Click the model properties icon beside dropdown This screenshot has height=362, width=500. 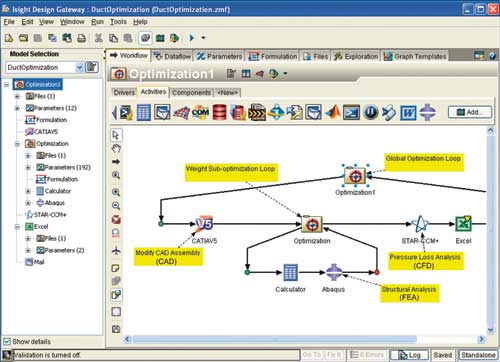[x=92, y=67]
